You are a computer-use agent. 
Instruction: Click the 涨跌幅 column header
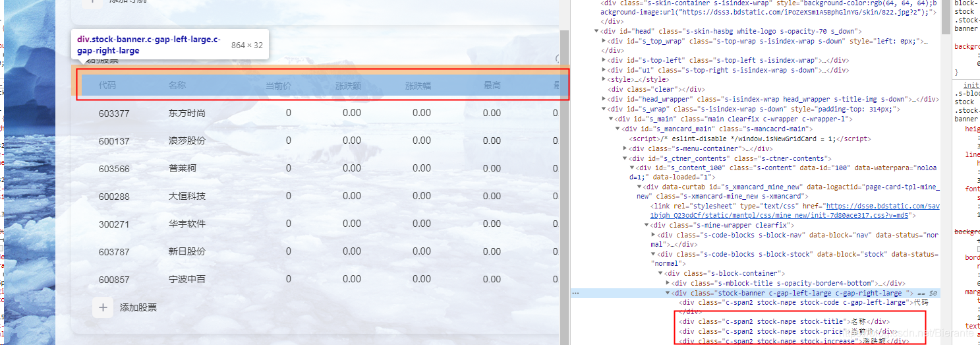[x=418, y=85]
